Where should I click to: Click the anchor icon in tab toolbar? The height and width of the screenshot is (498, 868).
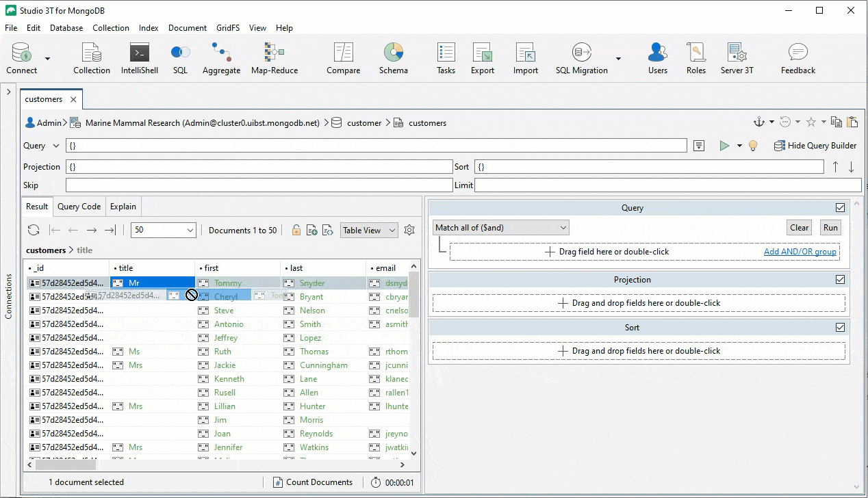click(x=758, y=122)
